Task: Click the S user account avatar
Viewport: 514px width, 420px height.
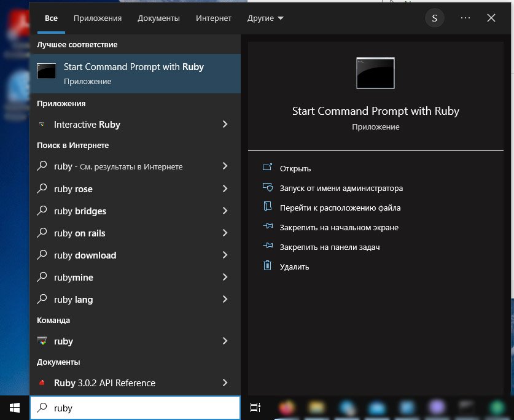Action: (435, 18)
